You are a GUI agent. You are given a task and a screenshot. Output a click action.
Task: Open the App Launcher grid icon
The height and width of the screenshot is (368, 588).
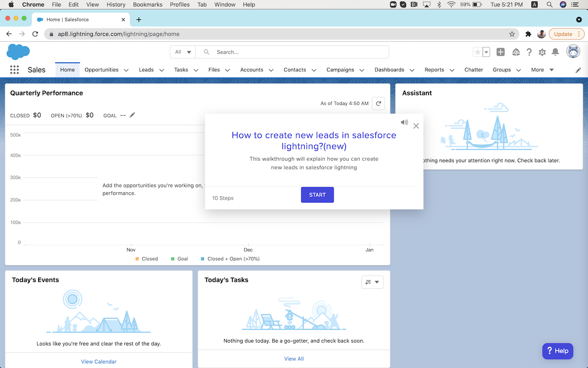pos(14,70)
